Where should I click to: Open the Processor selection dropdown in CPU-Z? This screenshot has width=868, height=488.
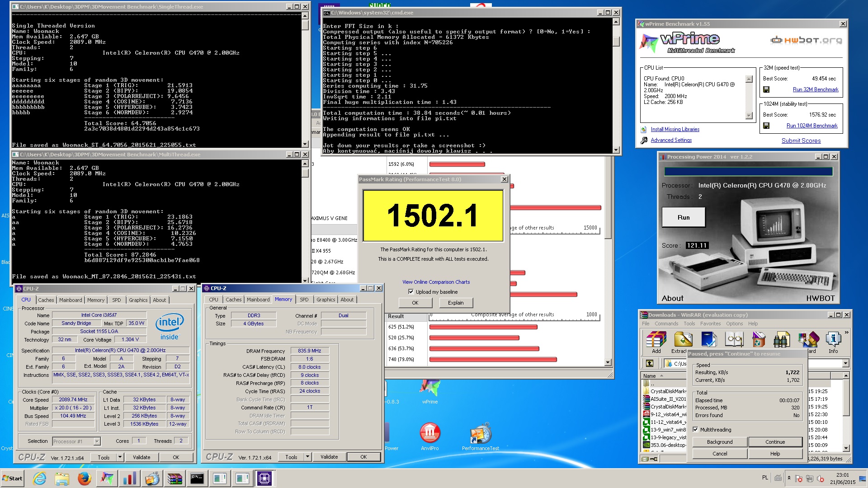(97, 441)
